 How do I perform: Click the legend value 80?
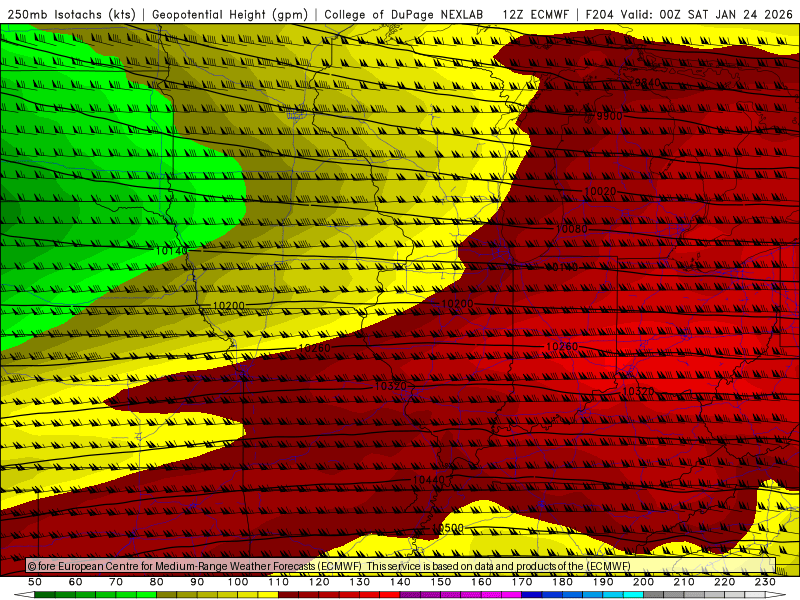[157, 582]
